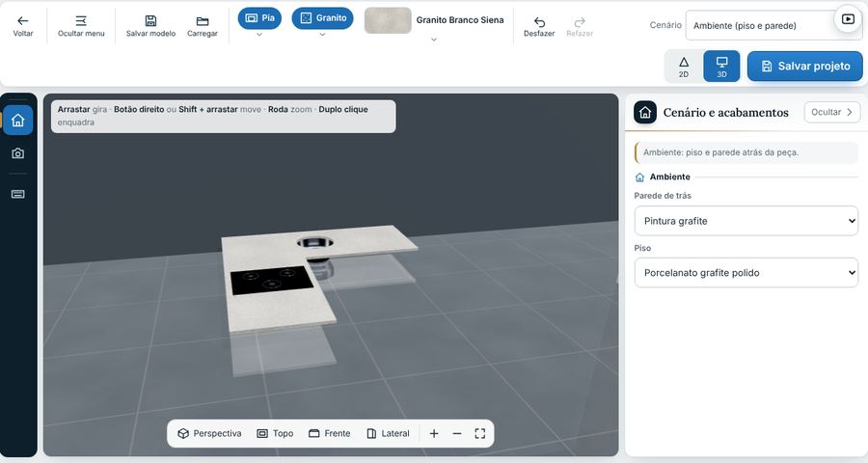The image size is (868, 463).
Task: Click the round sink basin in 3D model
Action: coord(315,242)
